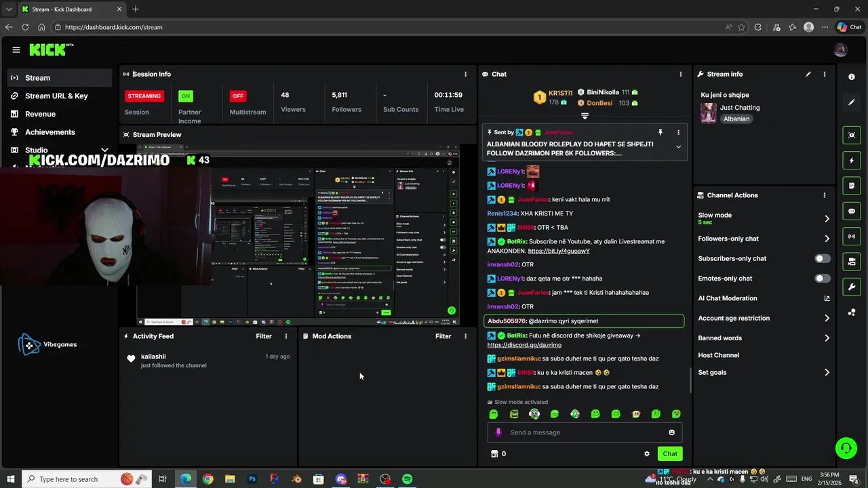Click user Abdu505976 in chat
This screenshot has width=868, height=488.
(507, 321)
